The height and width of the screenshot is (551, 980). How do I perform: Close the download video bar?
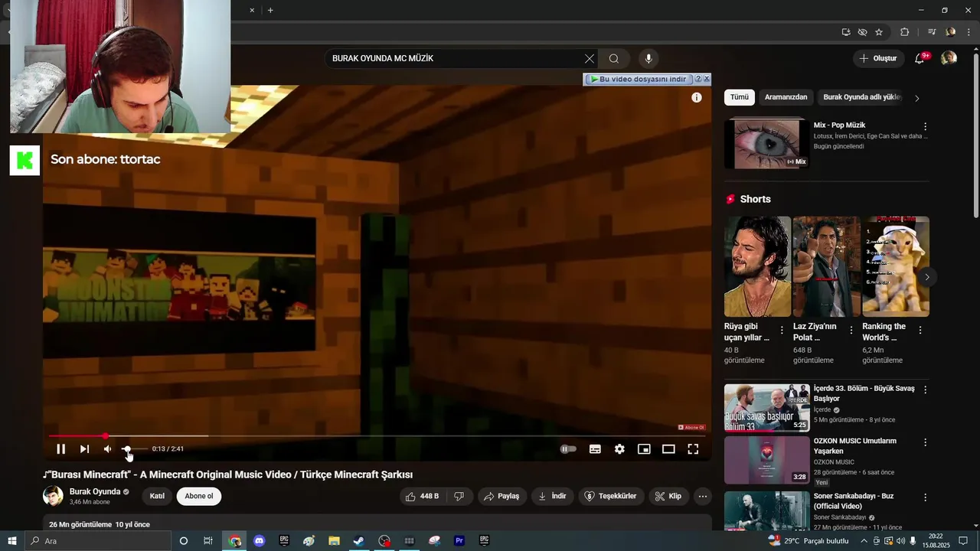coord(707,79)
